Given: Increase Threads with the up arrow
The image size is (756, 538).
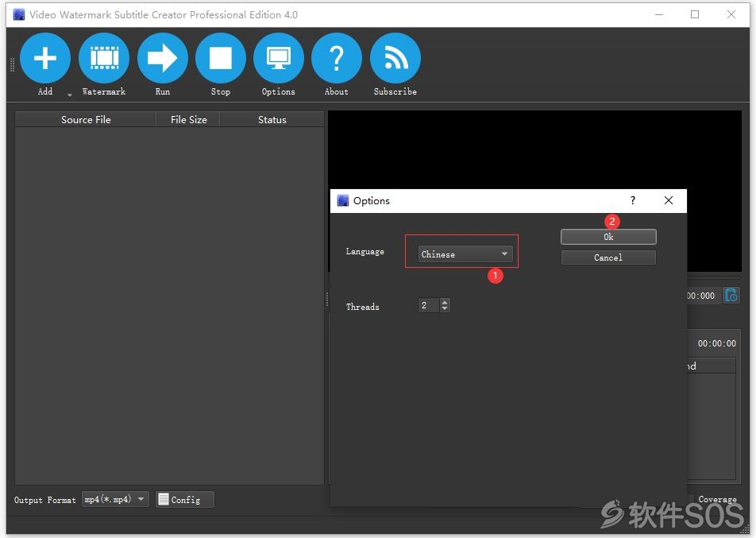Looking at the screenshot, I should 445,302.
